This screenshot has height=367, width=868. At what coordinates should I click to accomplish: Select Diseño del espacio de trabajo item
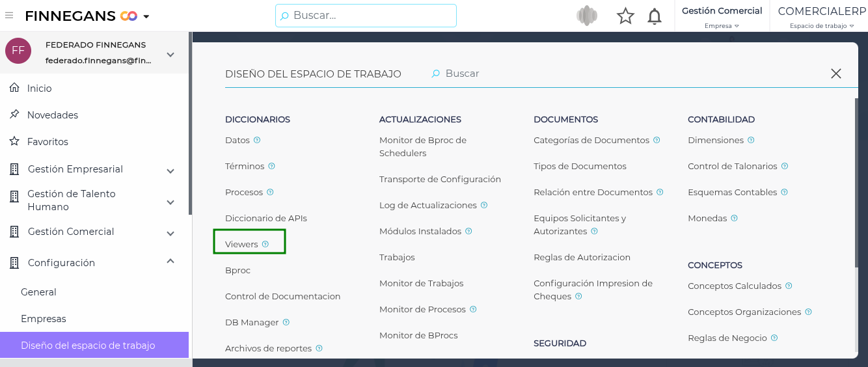pos(94,346)
